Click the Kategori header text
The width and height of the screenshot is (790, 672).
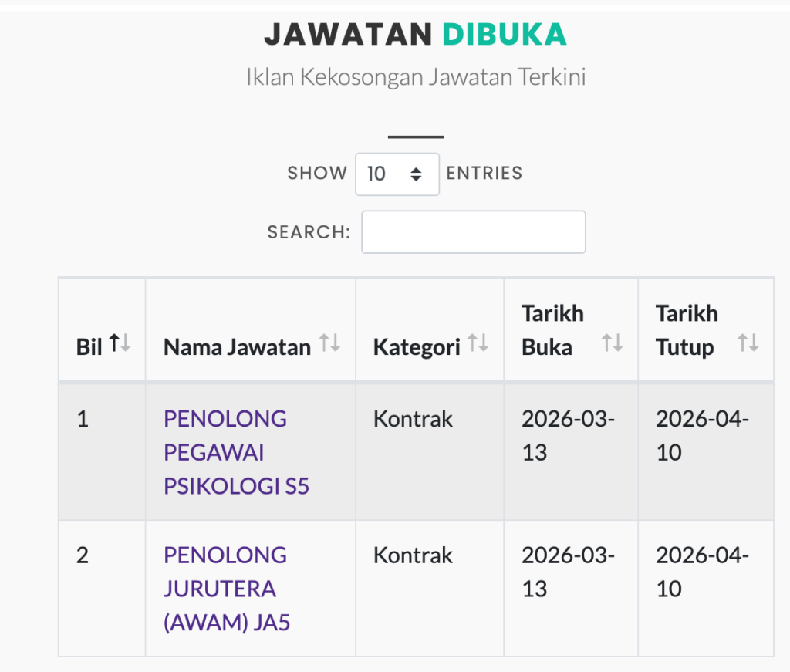417,347
